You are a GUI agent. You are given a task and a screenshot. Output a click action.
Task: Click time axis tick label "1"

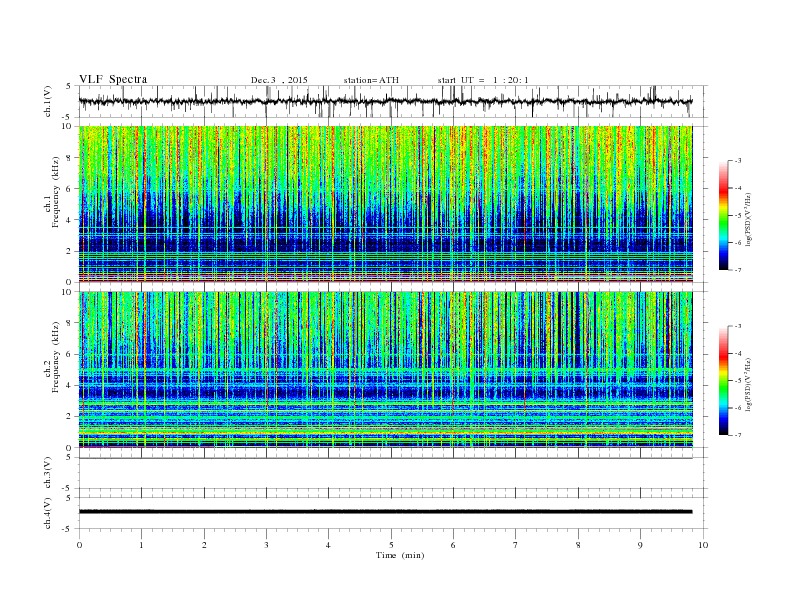pyautogui.click(x=141, y=545)
